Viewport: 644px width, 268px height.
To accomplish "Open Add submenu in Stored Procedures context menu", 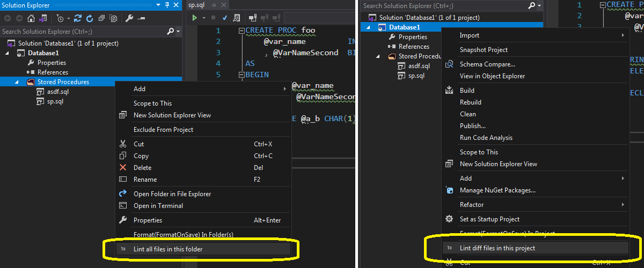I will tap(202, 89).
